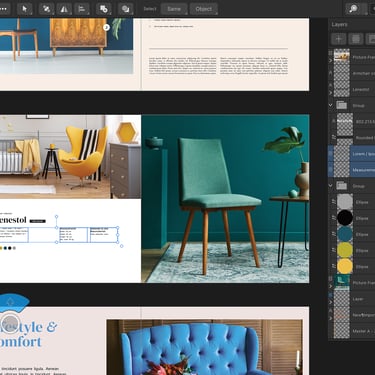Select the black Ellipse layer
Viewport: 375px width, 375px height.
coord(352,218)
